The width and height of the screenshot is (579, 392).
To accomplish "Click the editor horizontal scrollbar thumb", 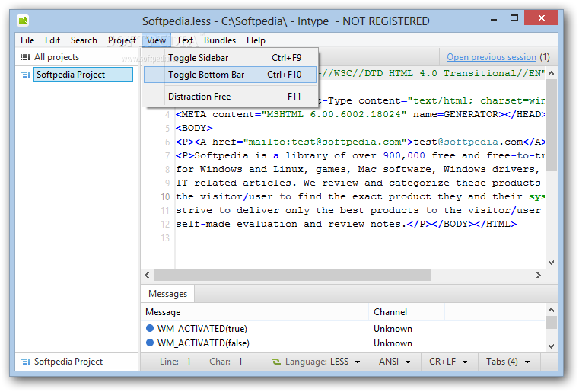I will pos(292,276).
